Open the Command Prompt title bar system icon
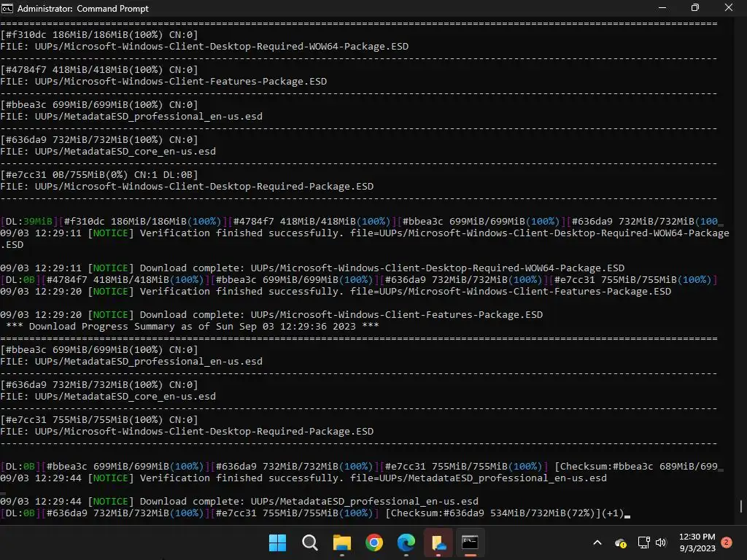The image size is (747, 560). [7, 8]
